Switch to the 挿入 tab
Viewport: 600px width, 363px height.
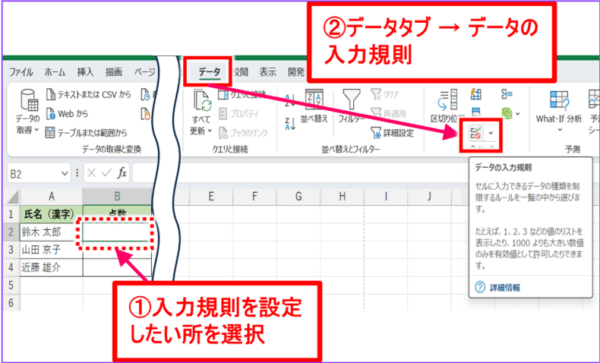pyautogui.click(x=85, y=72)
